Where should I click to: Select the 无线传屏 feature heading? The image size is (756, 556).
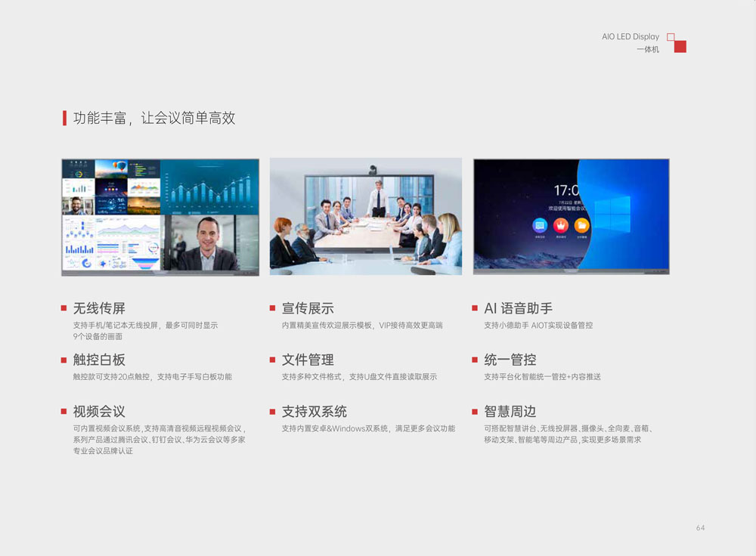99,308
